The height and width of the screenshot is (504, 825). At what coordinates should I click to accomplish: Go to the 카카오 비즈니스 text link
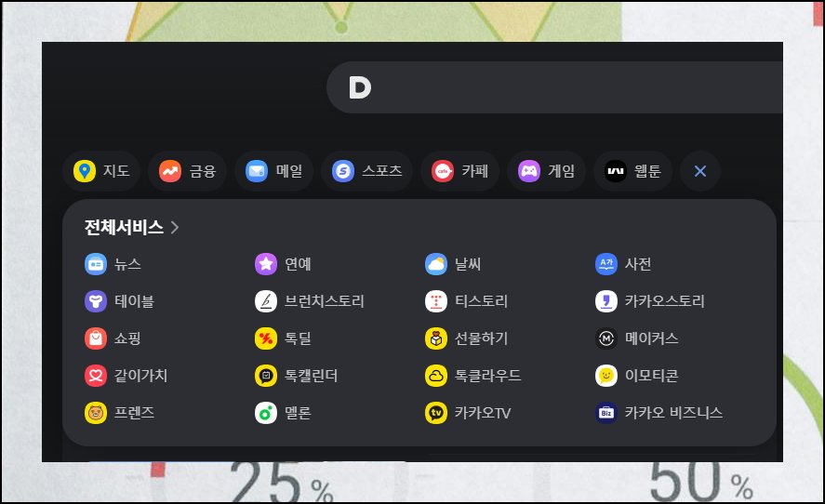(673, 413)
